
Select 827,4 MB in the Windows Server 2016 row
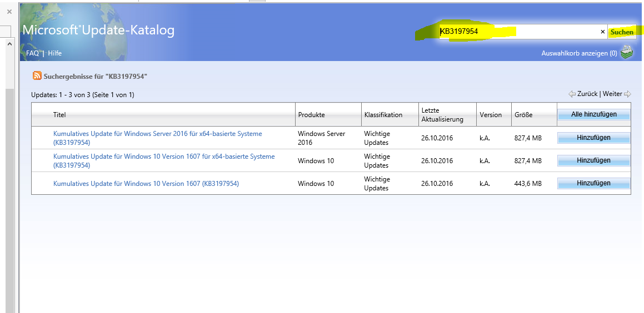coord(528,138)
